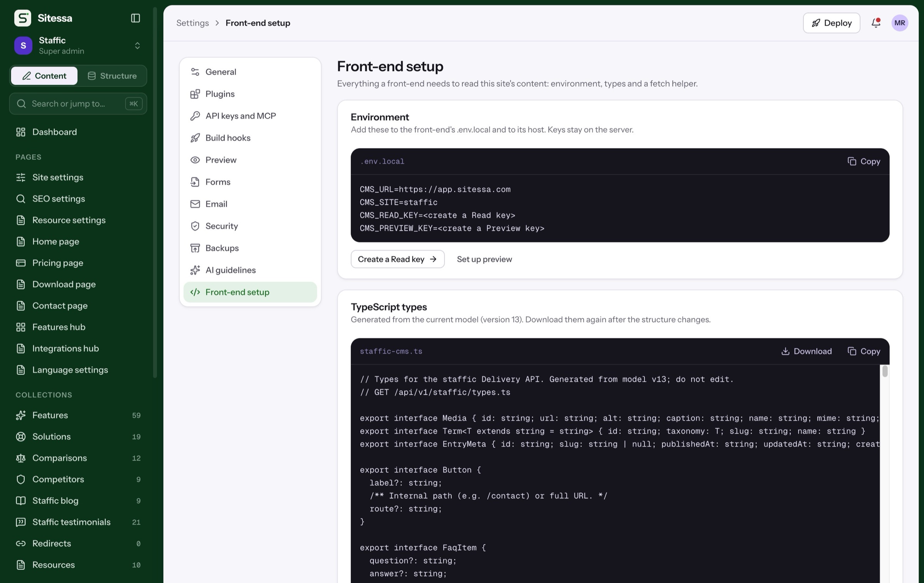Click the Competitors shield icon
The height and width of the screenshot is (583, 924).
21,479
